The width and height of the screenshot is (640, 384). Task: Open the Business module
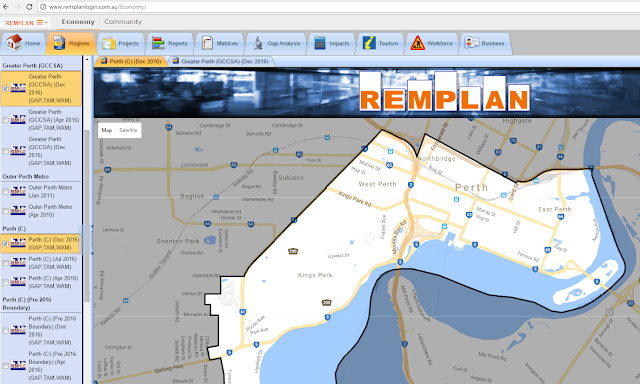(x=485, y=43)
